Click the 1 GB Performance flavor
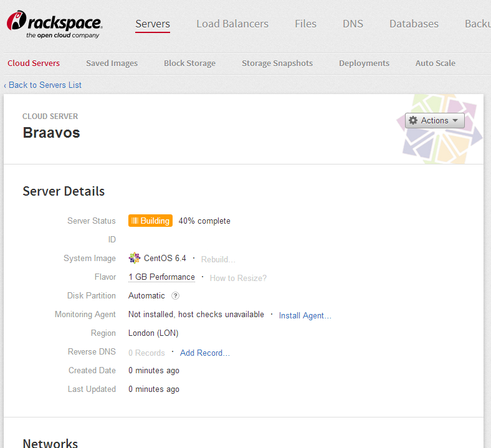The width and height of the screenshot is (491, 448). (161, 277)
